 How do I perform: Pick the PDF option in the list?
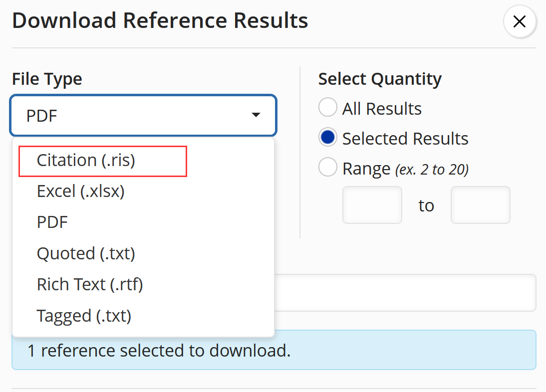tap(52, 222)
